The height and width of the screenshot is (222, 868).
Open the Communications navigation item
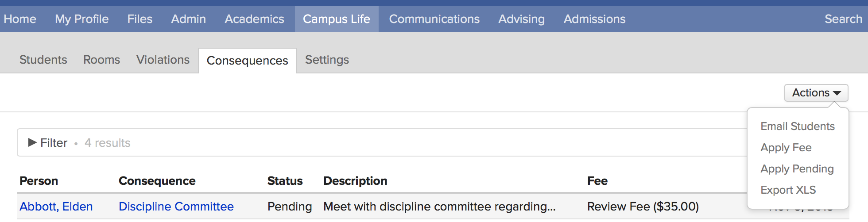point(434,19)
